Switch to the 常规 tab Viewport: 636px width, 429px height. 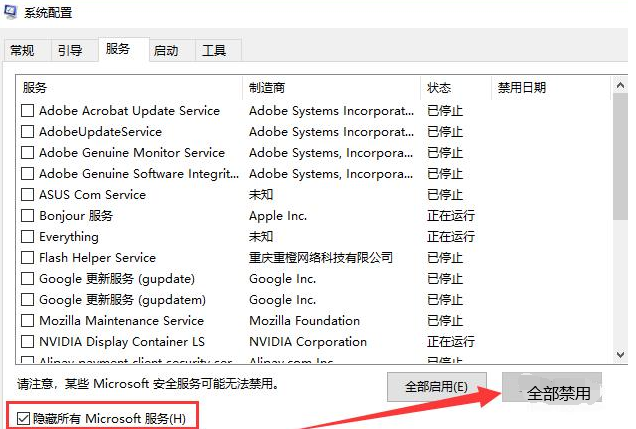(22, 51)
